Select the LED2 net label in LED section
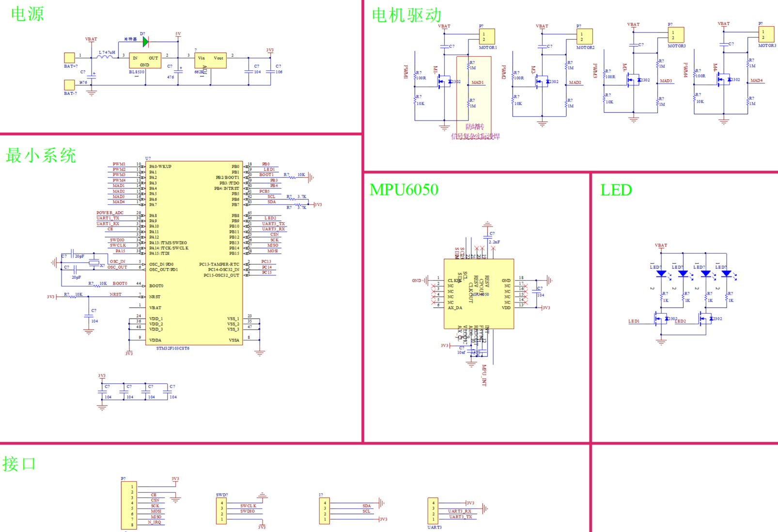The image size is (778, 532). 680,321
